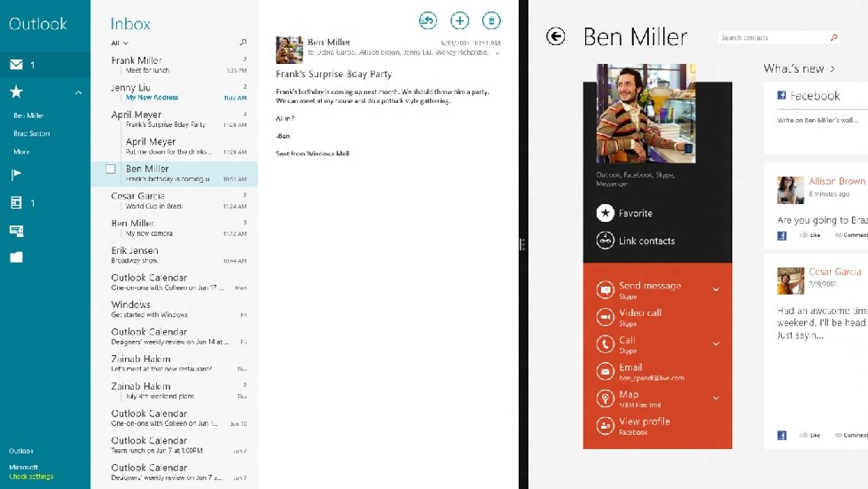Start a Skype Video call
Viewport: 868px width, 489px height.
605,317
